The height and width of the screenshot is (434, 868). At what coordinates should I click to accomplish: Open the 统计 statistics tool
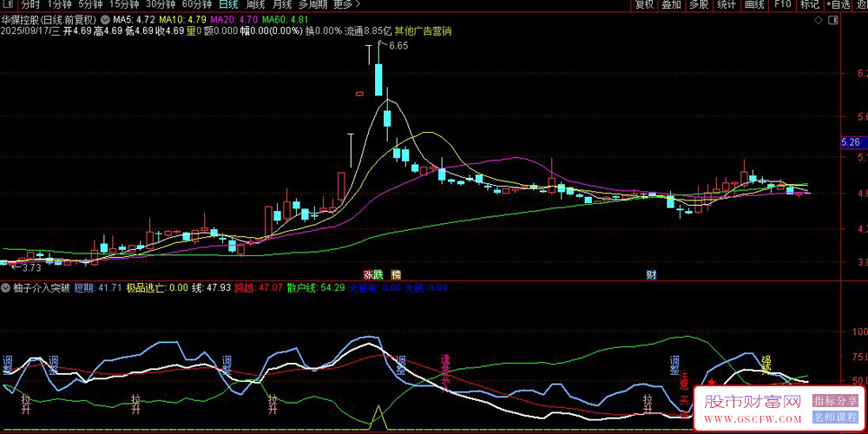[727, 5]
